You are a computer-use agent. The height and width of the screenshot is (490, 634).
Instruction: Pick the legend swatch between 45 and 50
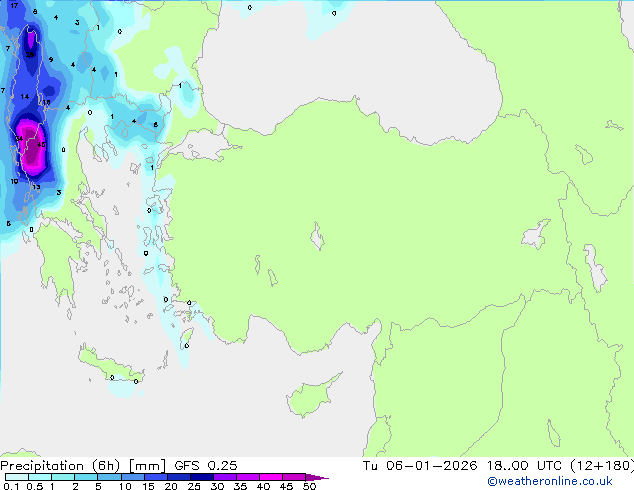coord(294,477)
